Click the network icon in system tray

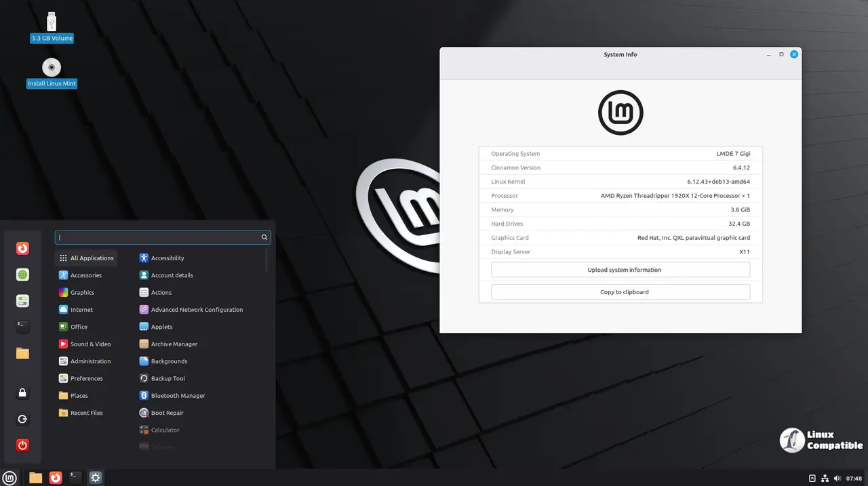pos(825,478)
